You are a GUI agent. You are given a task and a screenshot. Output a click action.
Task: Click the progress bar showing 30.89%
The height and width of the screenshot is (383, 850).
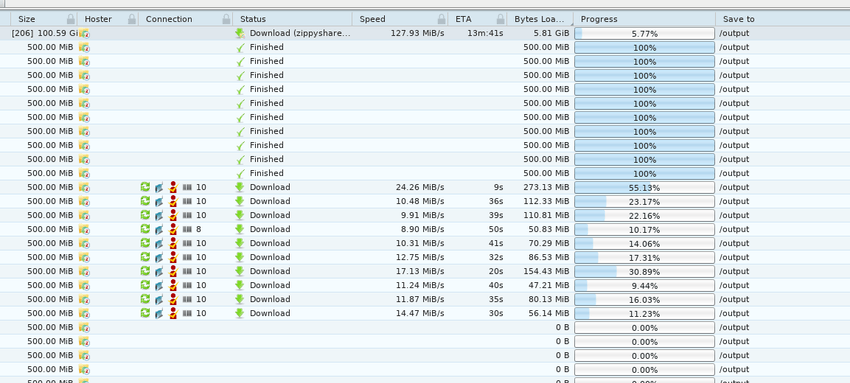645,271
